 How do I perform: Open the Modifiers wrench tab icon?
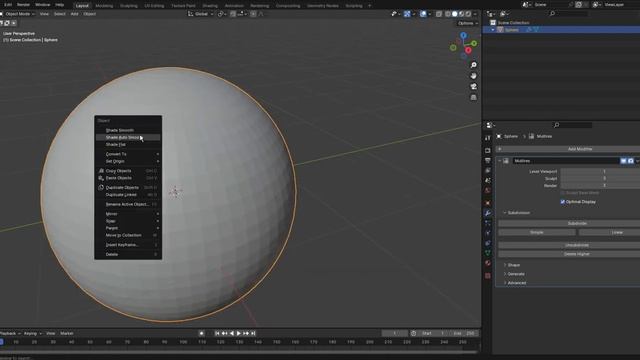pos(488,213)
